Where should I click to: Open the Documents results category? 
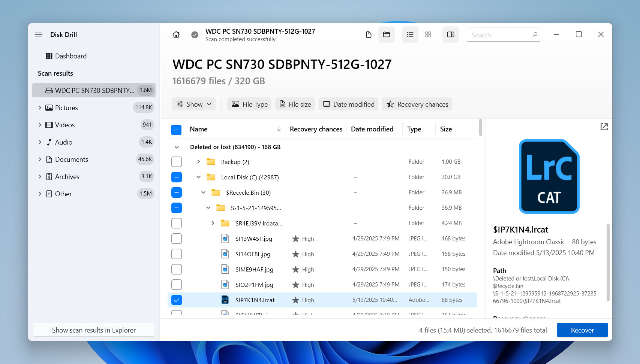click(94, 160)
